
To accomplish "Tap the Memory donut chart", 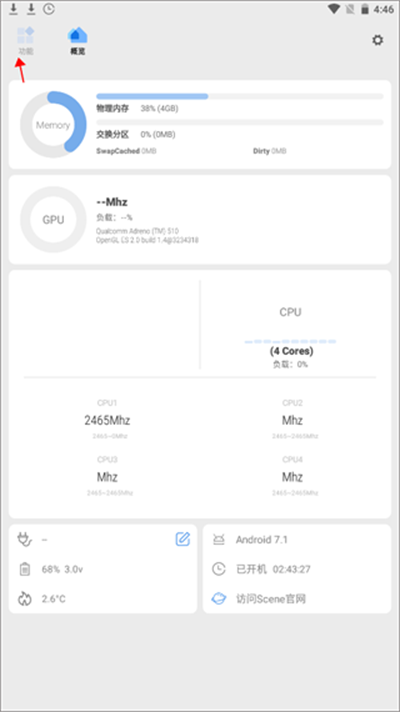I will (53, 125).
